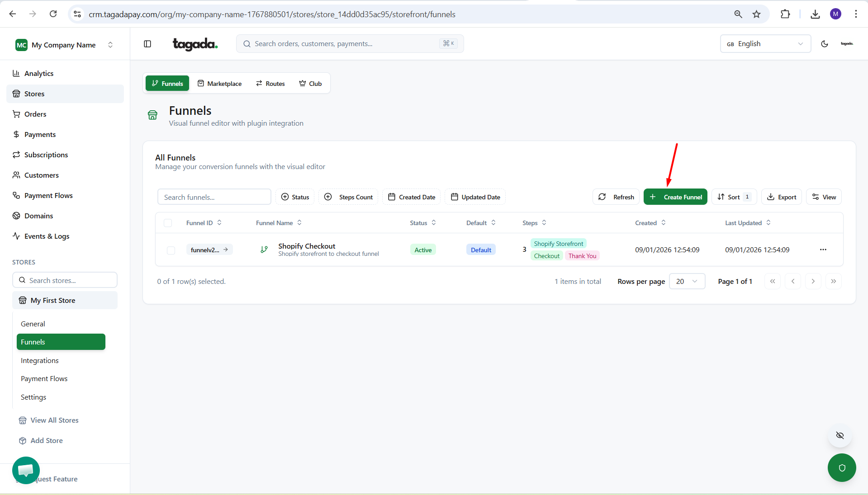Focus the Search funnels input field
868x495 pixels.
click(214, 197)
